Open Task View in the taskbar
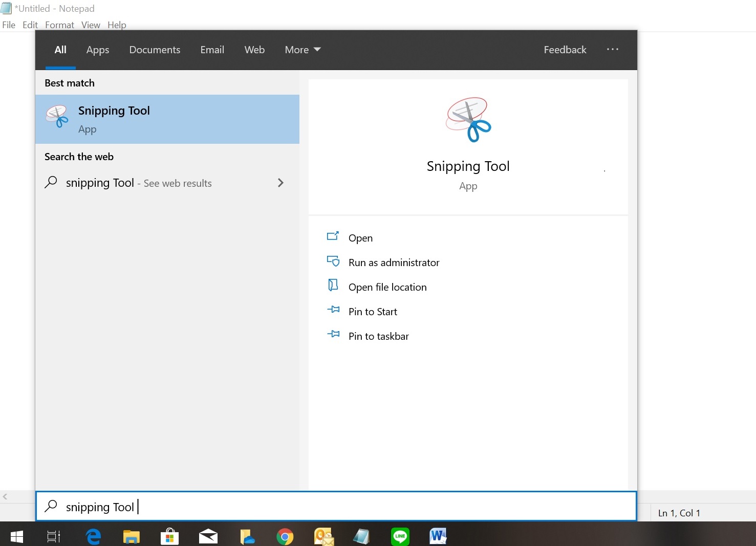756x546 pixels. click(54, 536)
